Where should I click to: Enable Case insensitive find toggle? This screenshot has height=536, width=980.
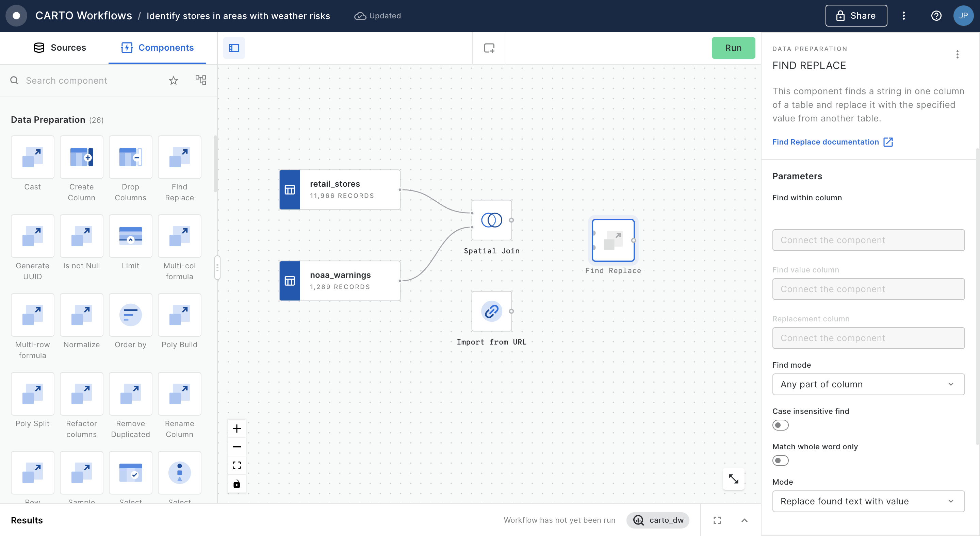pyautogui.click(x=780, y=425)
